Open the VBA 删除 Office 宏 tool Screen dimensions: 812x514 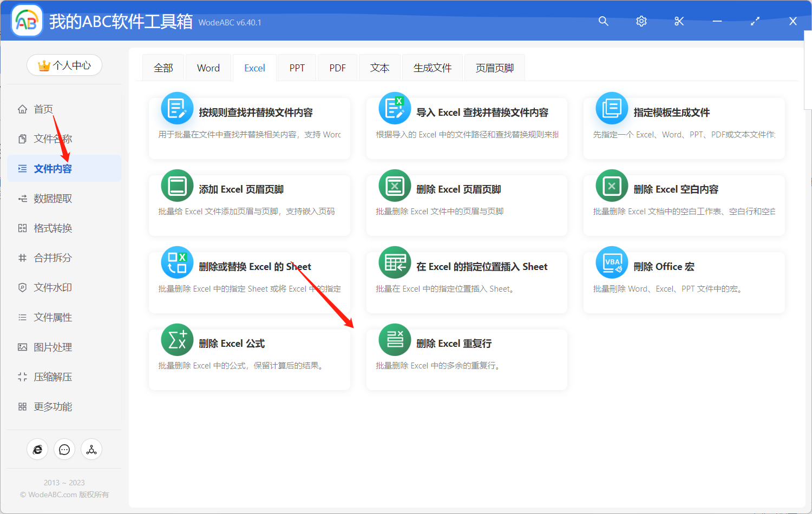[x=611, y=263]
